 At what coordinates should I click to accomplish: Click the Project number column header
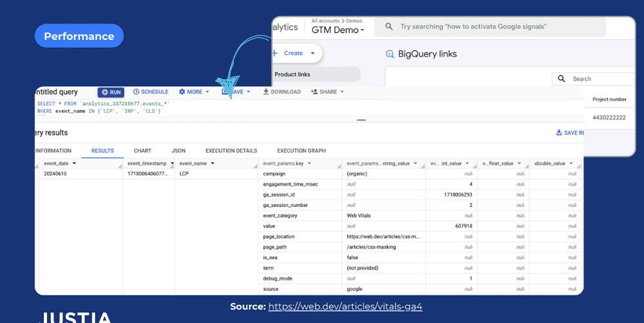click(x=609, y=99)
